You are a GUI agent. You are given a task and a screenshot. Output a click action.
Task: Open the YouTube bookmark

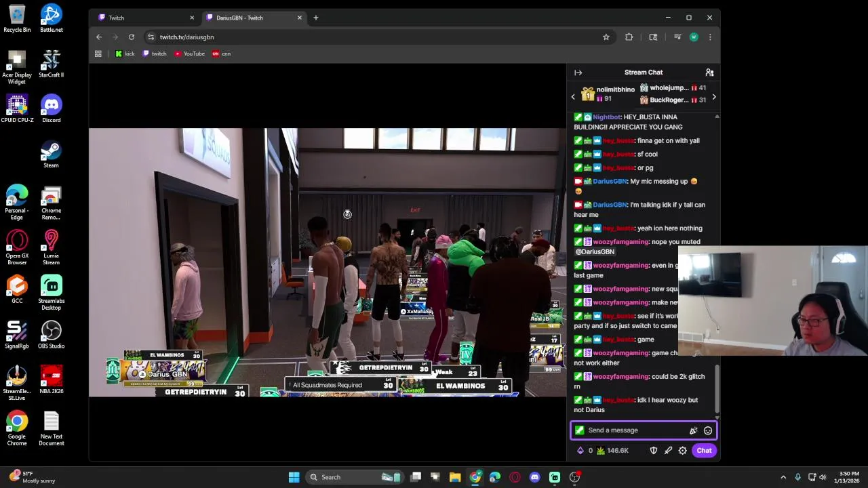pos(189,54)
